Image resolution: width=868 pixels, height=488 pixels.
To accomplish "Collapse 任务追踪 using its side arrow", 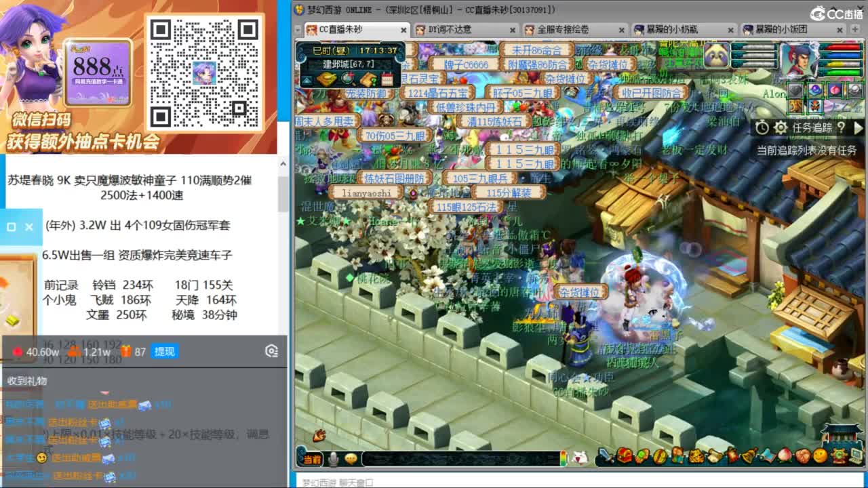I will tap(859, 127).
